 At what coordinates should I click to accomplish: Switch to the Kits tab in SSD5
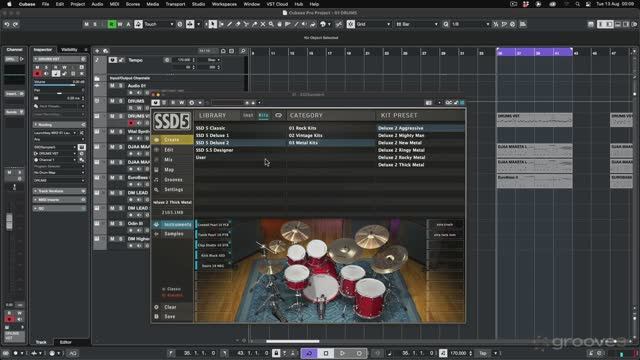[264, 116]
